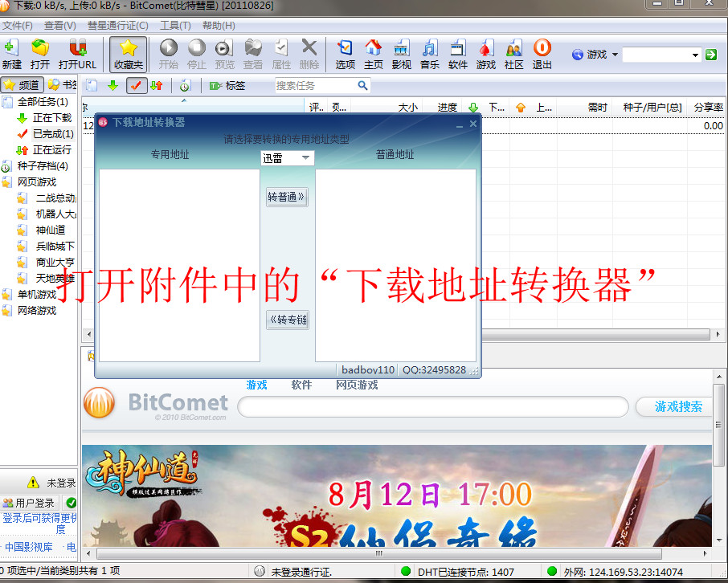Image resolution: width=728 pixels, height=583 pixels.
Task: Click the green go arrow beside toolbar search
Action: tap(711, 55)
